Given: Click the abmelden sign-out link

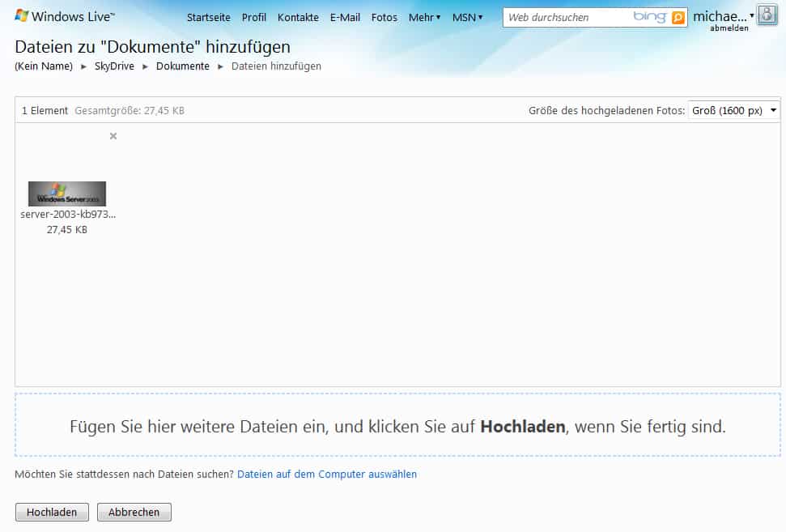Looking at the screenshot, I should coord(729,28).
